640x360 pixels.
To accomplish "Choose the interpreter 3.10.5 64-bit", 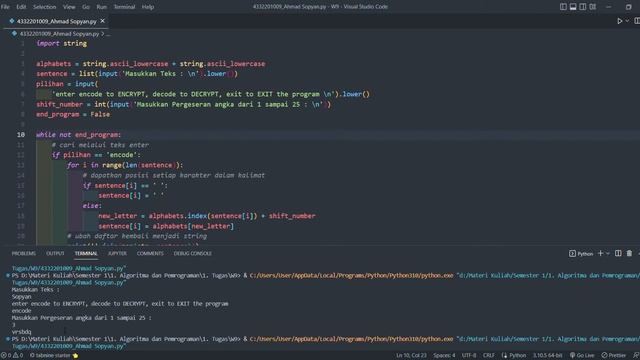I will (548, 356).
